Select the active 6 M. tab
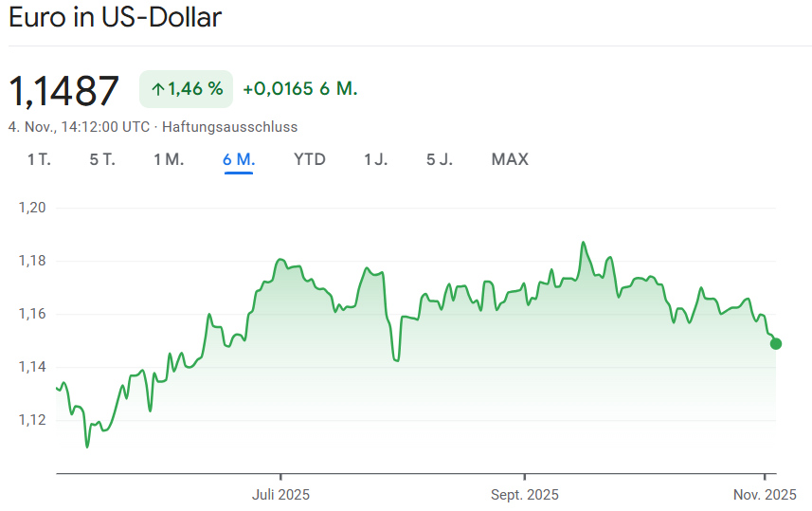This screenshot has width=812, height=511. pyautogui.click(x=239, y=159)
